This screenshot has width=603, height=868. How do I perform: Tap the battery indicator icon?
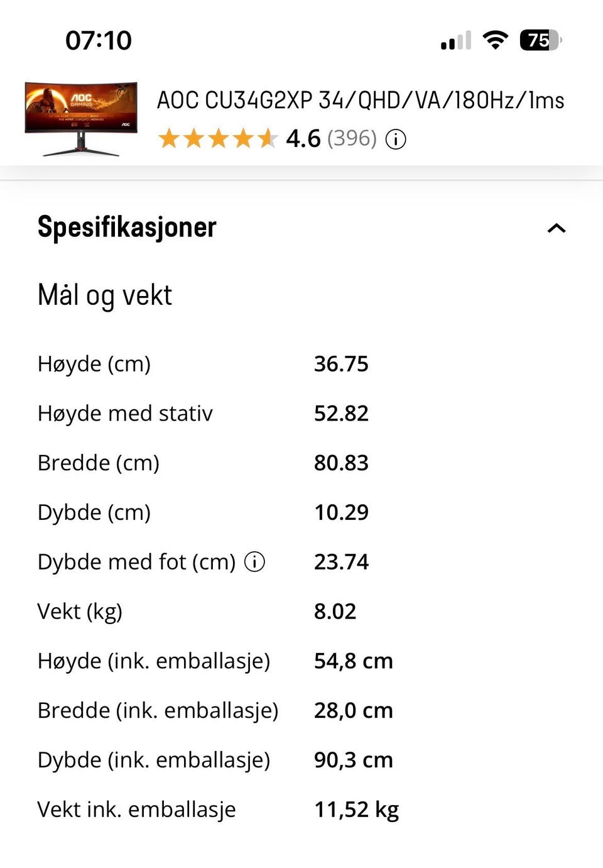(x=540, y=40)
